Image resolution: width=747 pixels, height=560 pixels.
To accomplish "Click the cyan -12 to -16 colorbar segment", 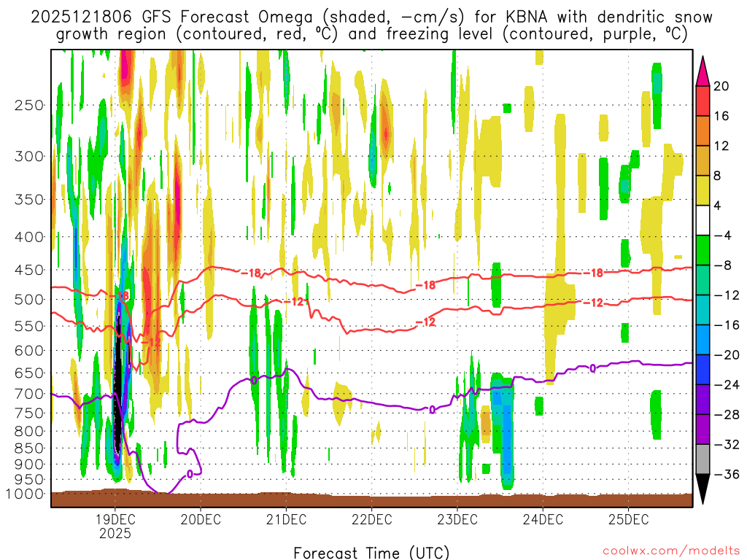I will (x=703, y=310).
